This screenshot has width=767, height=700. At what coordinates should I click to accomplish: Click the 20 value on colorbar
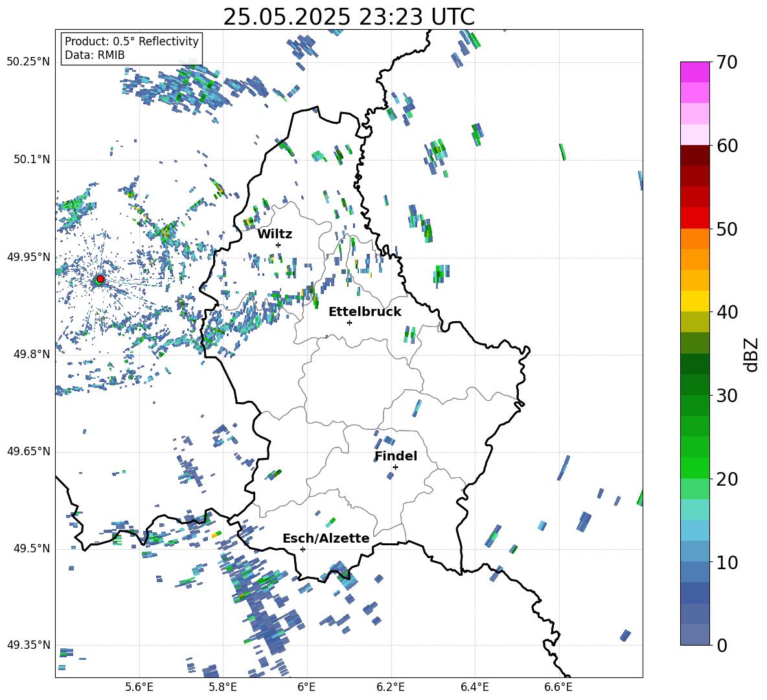727,479
